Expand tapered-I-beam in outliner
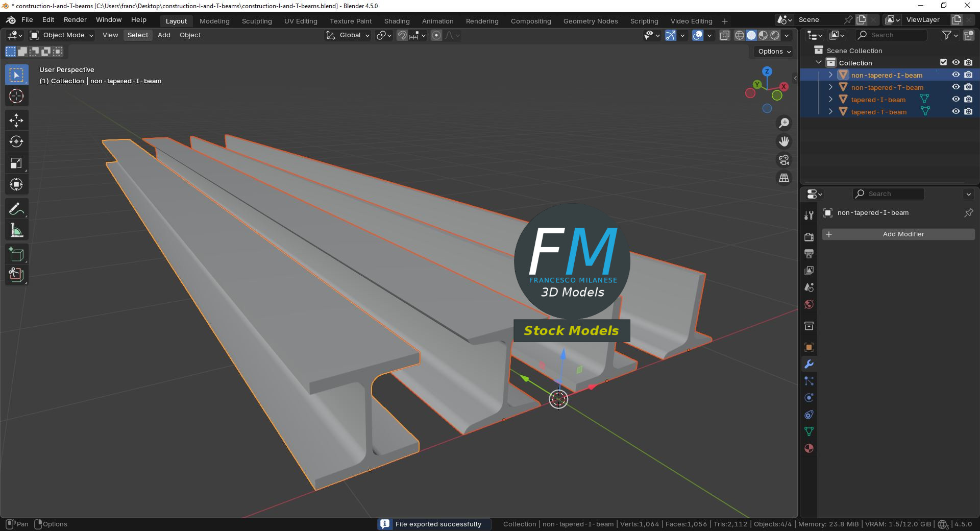The image size is (980, 531). click(830, 100)
